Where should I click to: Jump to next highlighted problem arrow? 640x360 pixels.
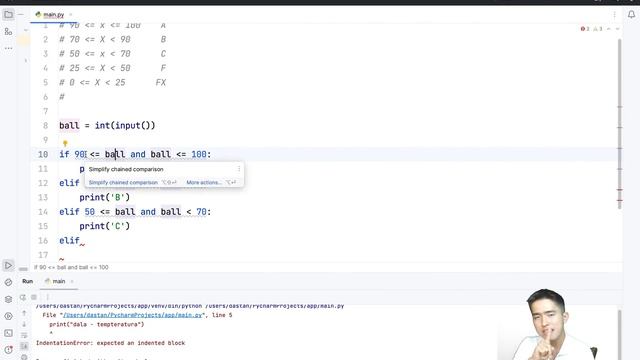pyautogui.click(x=617, y=29)
